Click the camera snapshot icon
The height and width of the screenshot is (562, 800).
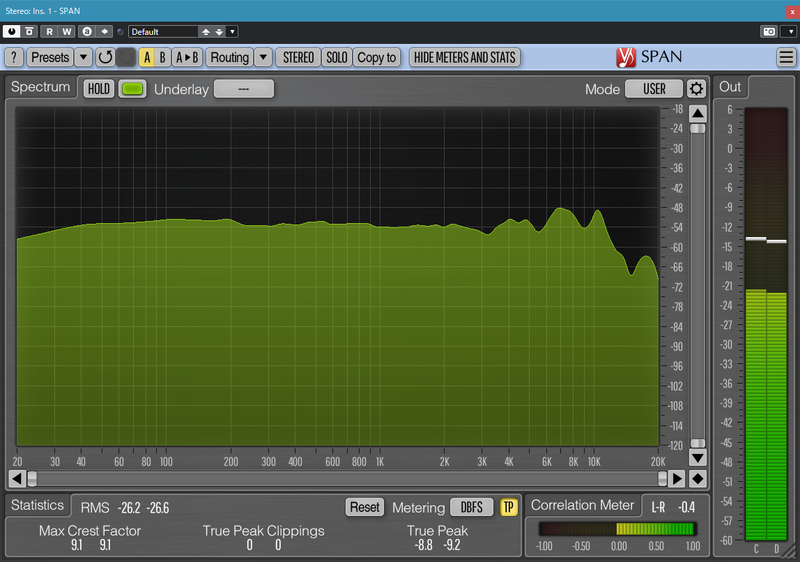(769, 32)
